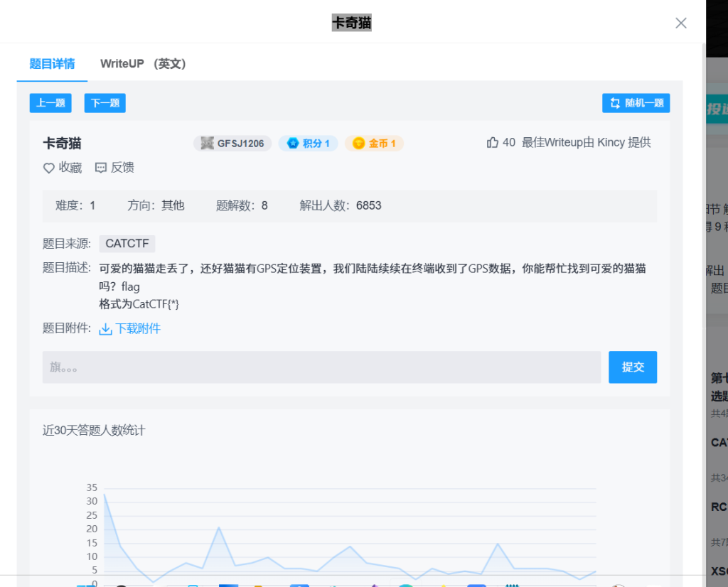Go to next challenge with 下一题
728x587 pixels.
point(105,103)
